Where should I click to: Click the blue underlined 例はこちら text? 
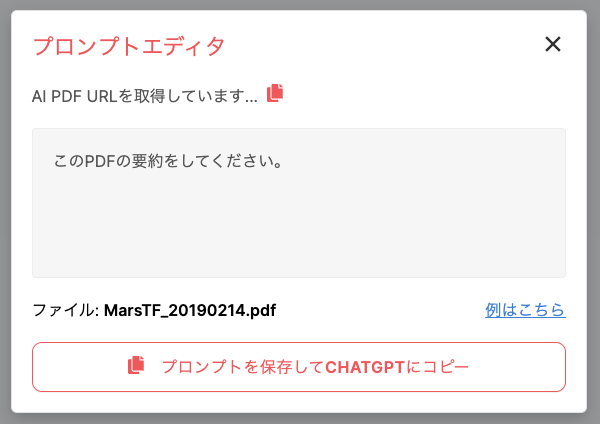pyautogui.click(x=525, y=310)
